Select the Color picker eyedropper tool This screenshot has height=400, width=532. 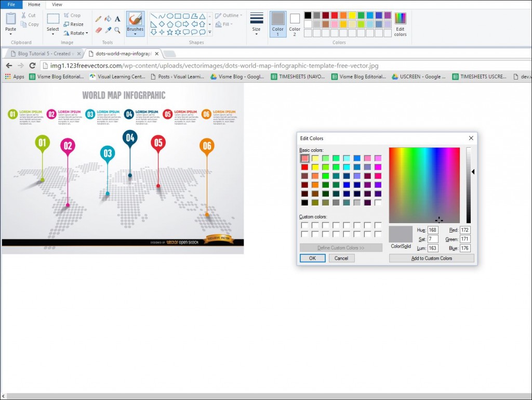(108, 30)
